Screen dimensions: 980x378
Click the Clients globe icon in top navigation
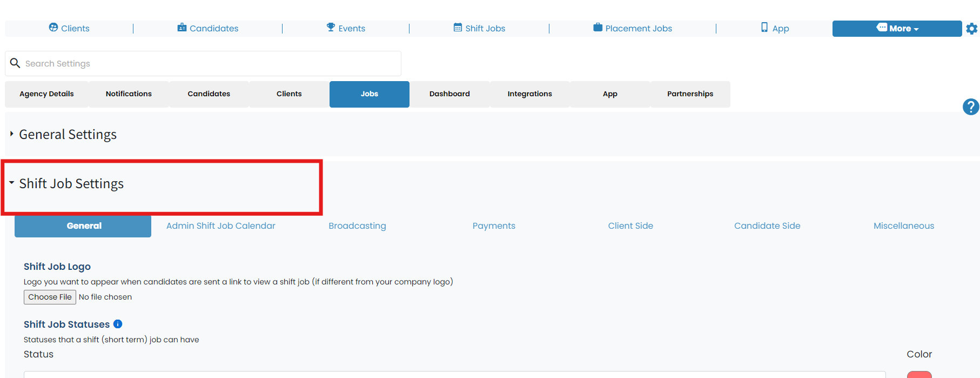point(53,27)
